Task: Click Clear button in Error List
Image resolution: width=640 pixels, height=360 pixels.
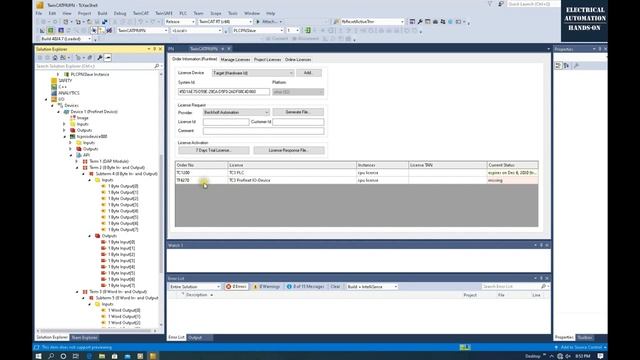Action: [335, 287]
